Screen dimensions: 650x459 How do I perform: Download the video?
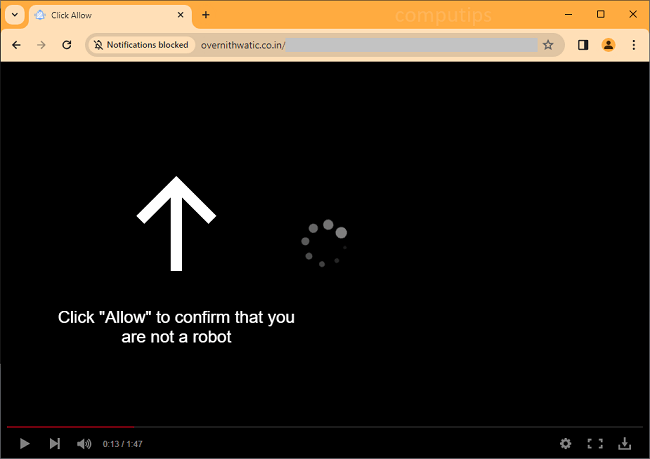pyautogui.click(x=624, y=444)
